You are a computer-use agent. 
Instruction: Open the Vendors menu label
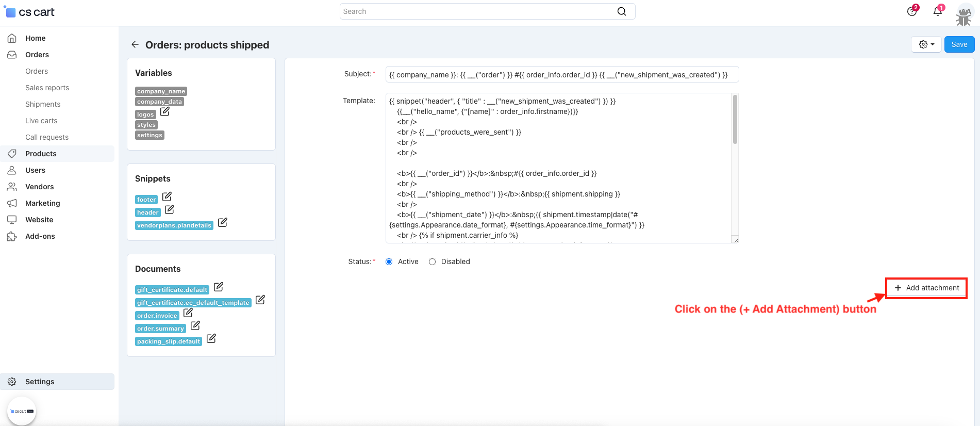click(x=39, y=187)
